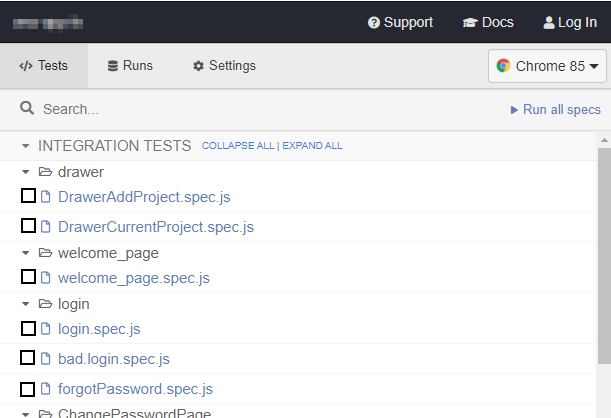Click Log In
Image resolution: width=611 pixels, height=418 pixels.
tap(570, 23)
